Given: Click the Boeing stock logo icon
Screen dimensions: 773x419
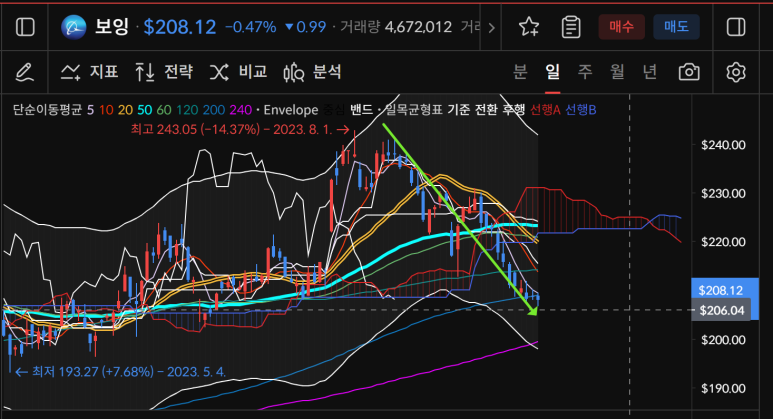Looking at the screenshot, I should tap(73, 27).
